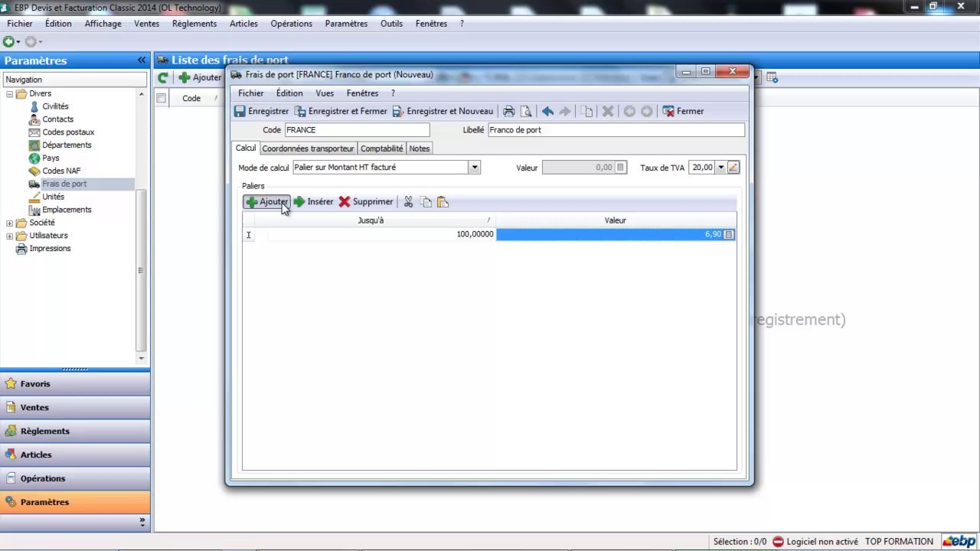980x551 pixels.
Task: Click the copy icon in Paliers toolbar
Action: pos(426,202)
